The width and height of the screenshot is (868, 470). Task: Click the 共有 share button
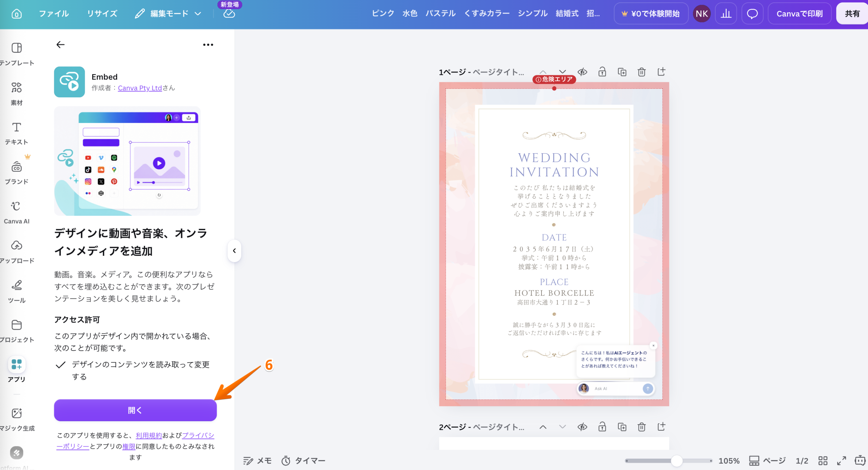[x=852, y=14]
